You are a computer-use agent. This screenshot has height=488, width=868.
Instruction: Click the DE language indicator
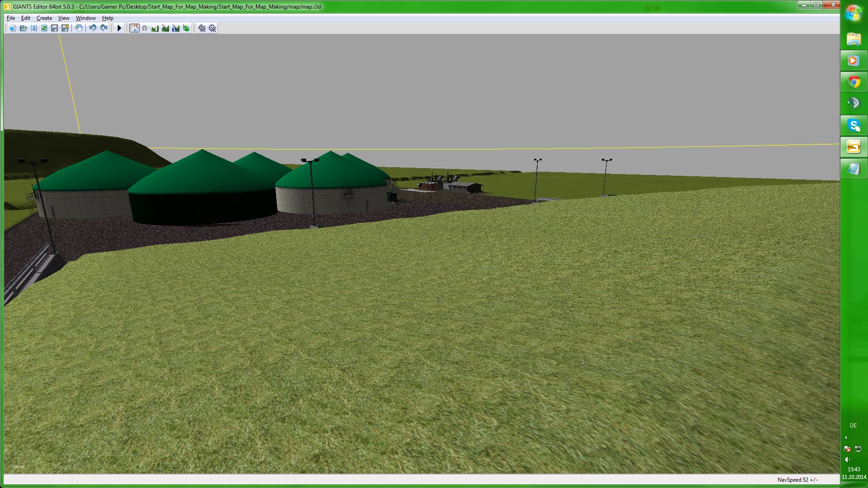(x=853, y=426)
